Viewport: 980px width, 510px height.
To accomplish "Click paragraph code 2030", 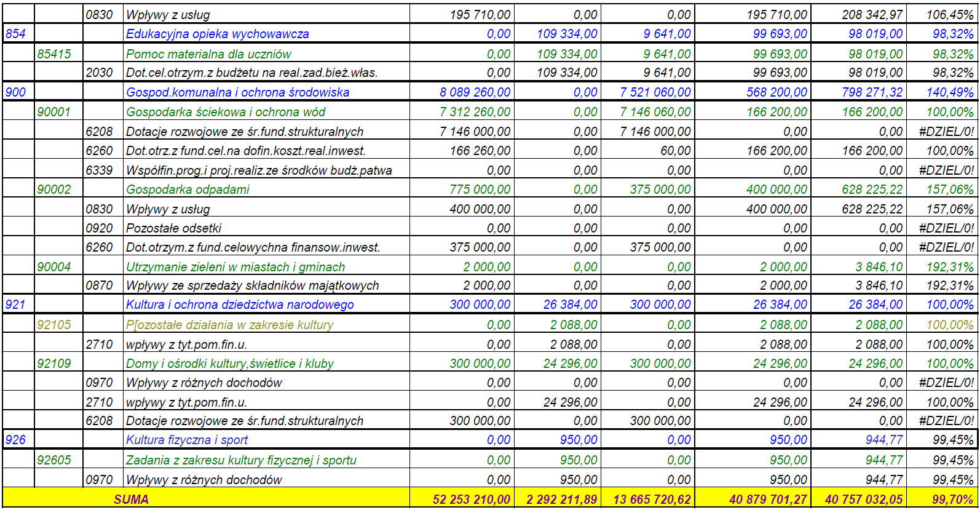I will [100, 73].
